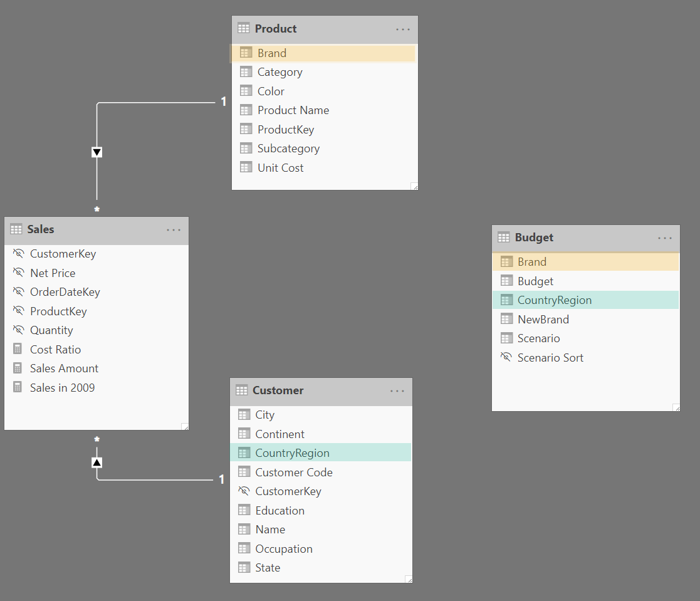Click the Sales in 2009 measure icon
Screen dimensions: 700x601
(18, 388)
